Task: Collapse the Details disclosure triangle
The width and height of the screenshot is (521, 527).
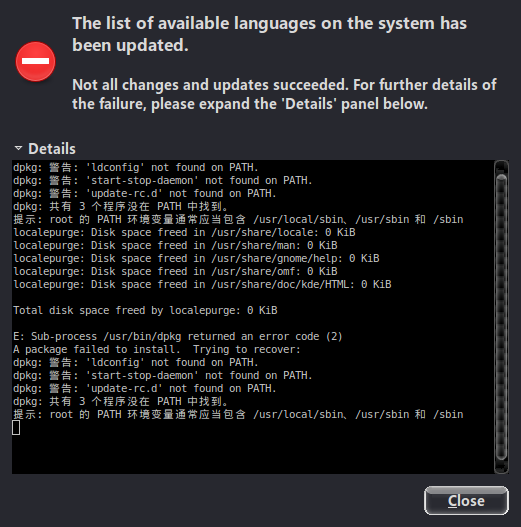Action: [x=18, y=148]
